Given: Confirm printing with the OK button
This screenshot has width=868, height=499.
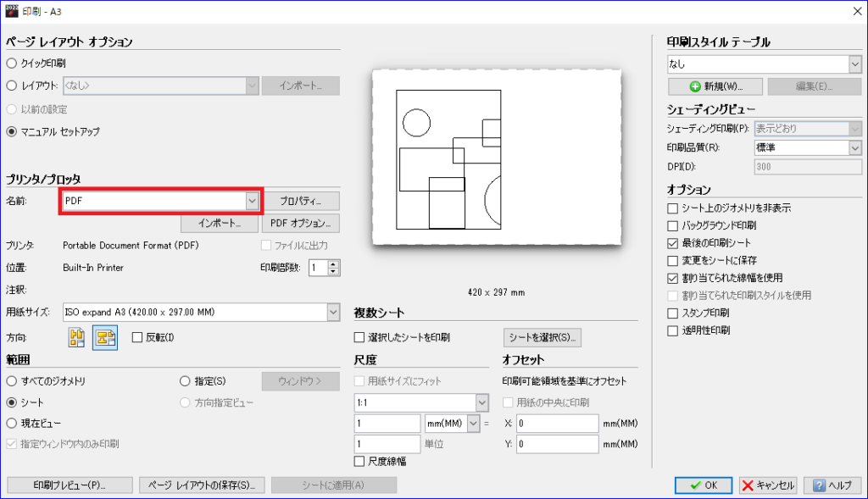Looking at the screenshot, I should [x=704, y=485].
